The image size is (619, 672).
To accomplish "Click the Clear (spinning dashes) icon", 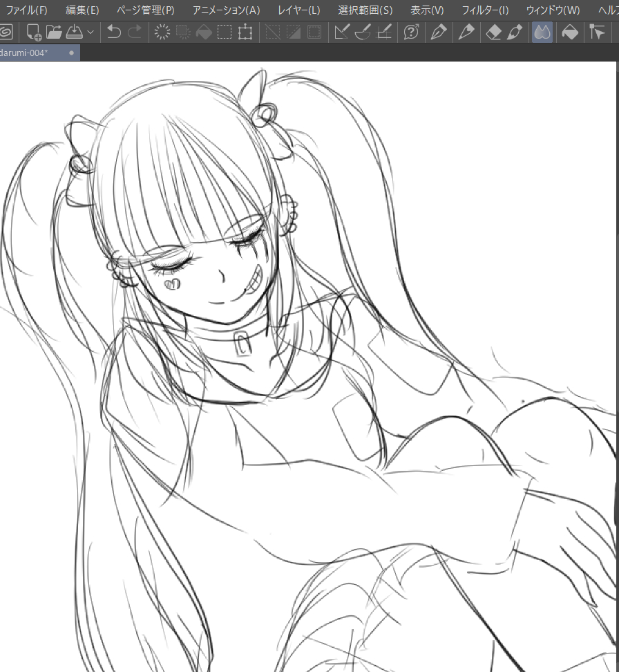I will pyautogui.click(x=162, y=32).
